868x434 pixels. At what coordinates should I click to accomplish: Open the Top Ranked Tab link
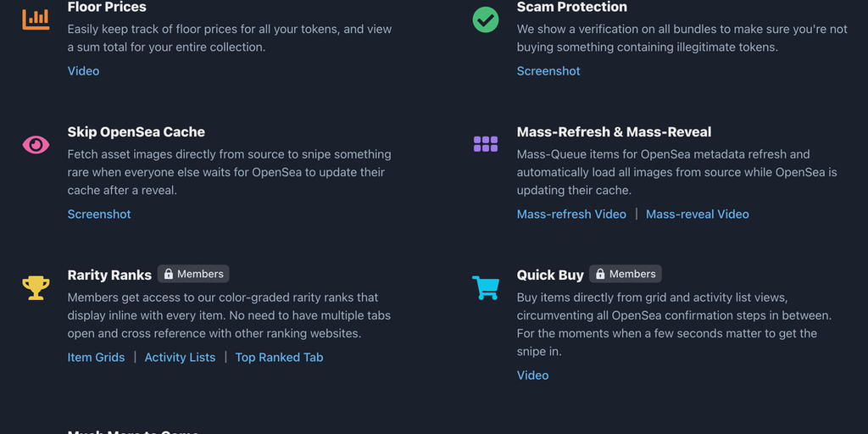tap(279, 358)
